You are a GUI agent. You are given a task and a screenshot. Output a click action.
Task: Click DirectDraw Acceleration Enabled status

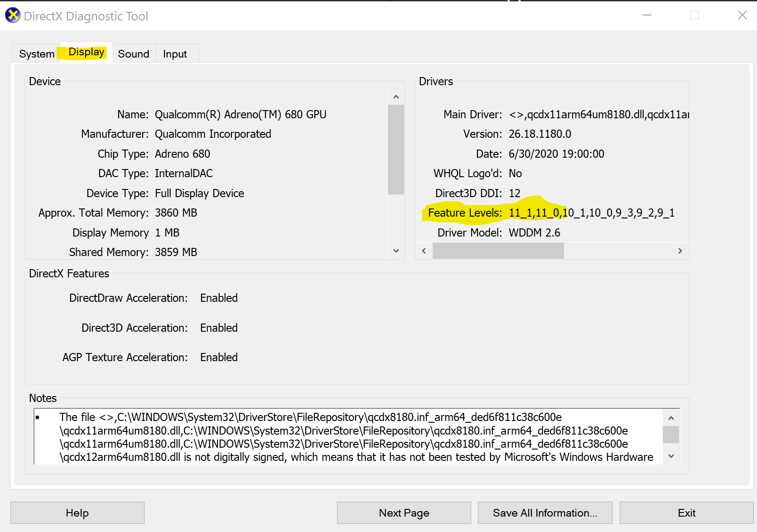click(219, 298)
